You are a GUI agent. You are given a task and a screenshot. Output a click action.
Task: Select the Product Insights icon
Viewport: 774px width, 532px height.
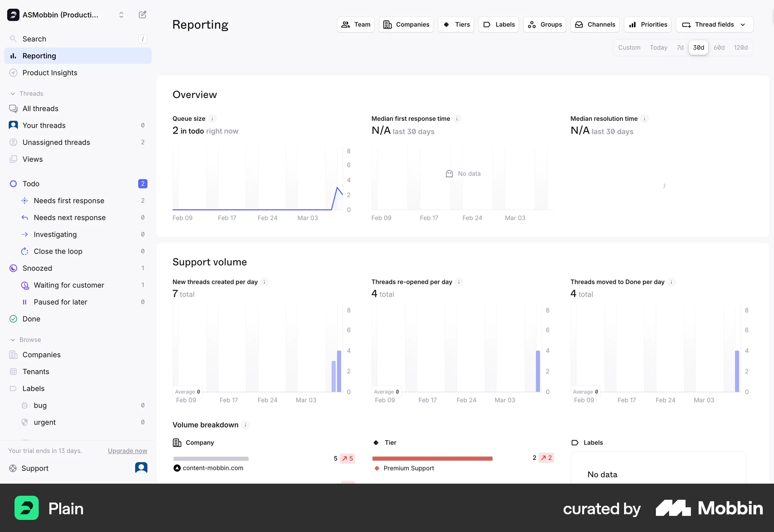13,73
